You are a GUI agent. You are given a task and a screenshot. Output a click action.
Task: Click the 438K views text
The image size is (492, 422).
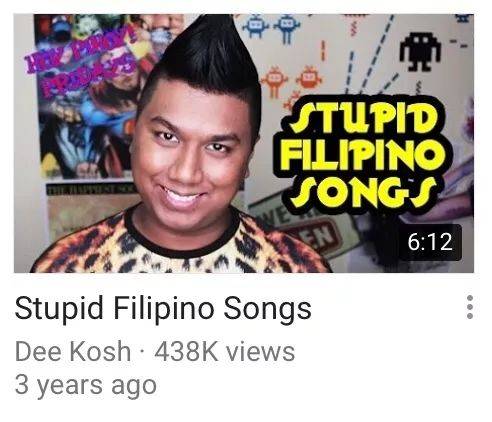tap(224, 352)
